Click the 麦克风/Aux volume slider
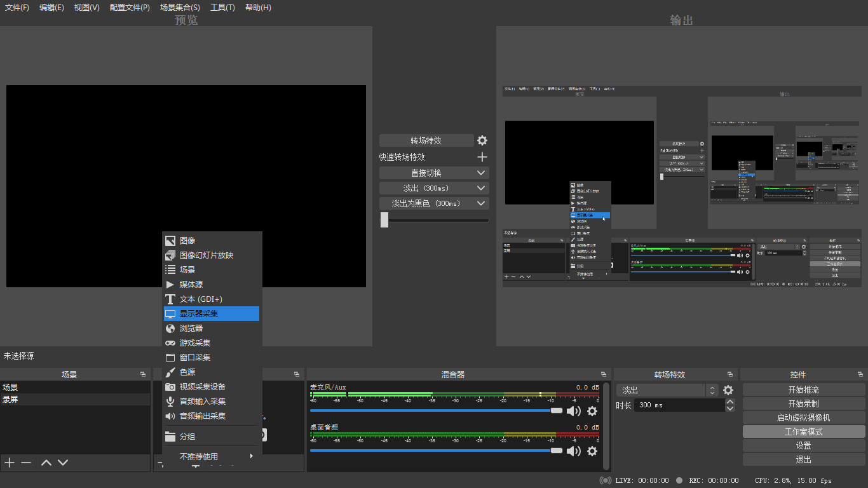This screenshot has width=868, height=488. (x=432, y=410)
